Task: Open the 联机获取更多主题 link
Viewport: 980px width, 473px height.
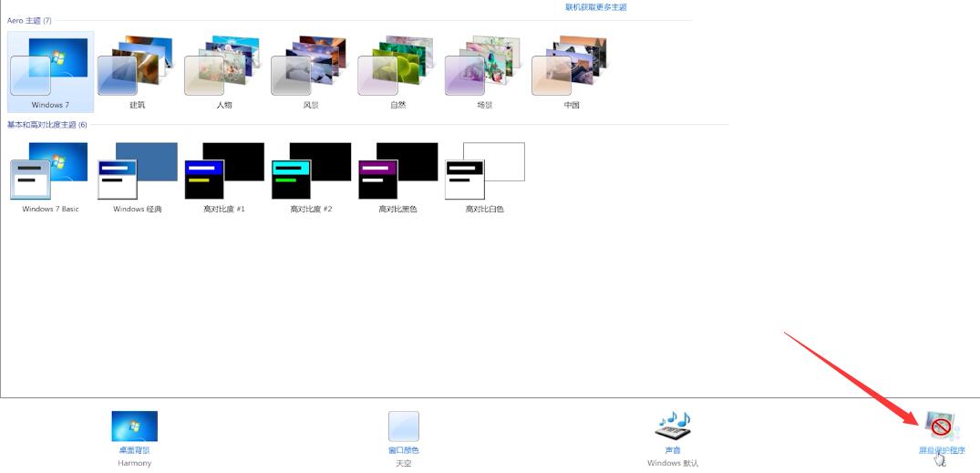Action: click(x=595, y=7)
